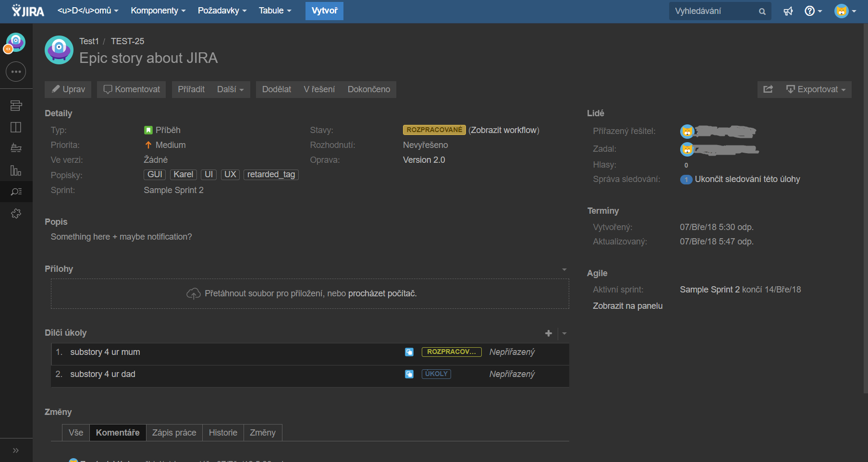
Task: Switch to the Zápis práce tab
Action: 174,433
